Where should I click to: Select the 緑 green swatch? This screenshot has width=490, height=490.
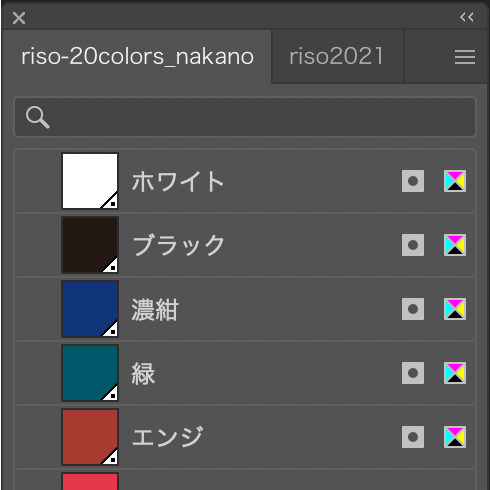[x=90, y=373]
